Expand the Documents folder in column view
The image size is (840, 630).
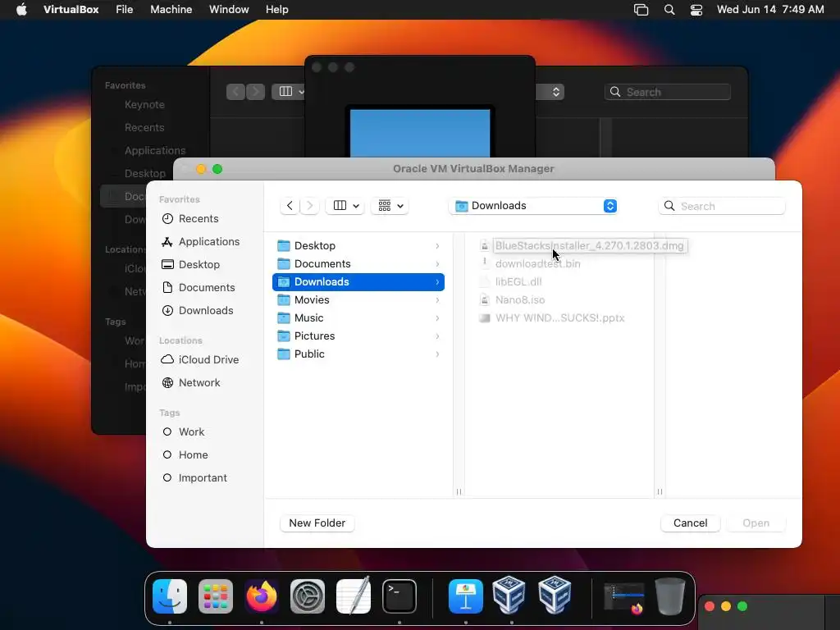pyautogui.click(x=358, y=264)
